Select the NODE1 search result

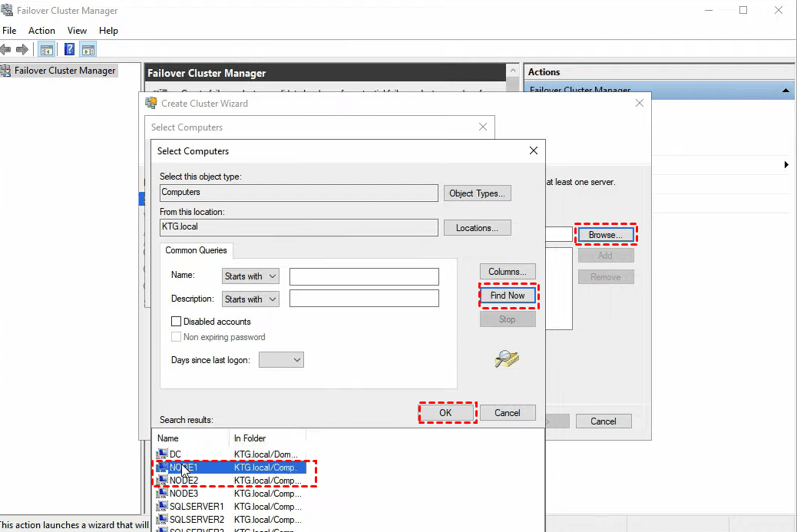tap(231, 467)
